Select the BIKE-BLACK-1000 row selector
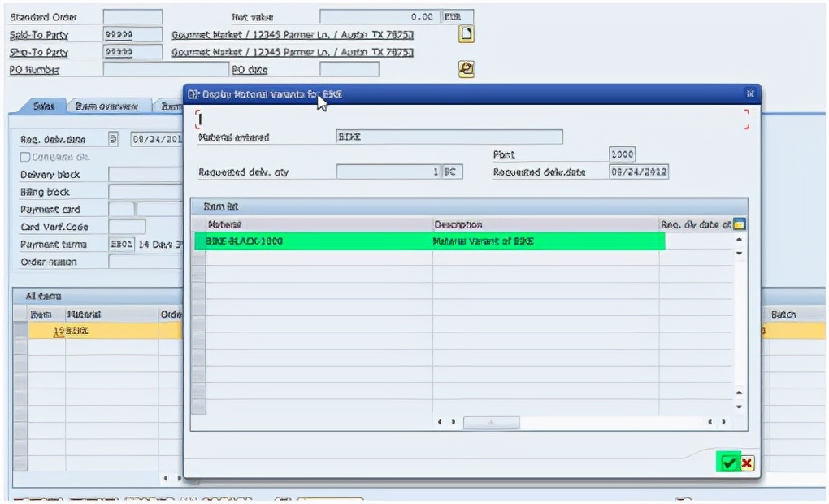 tap(197, 241)
